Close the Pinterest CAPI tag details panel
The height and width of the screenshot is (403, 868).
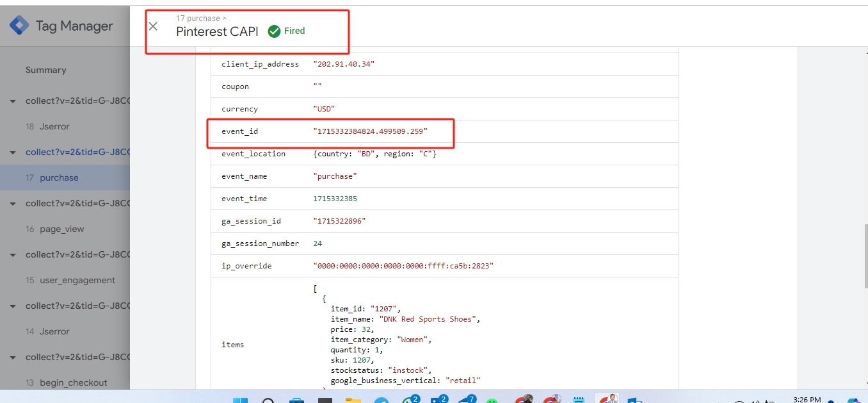(153, 26)
